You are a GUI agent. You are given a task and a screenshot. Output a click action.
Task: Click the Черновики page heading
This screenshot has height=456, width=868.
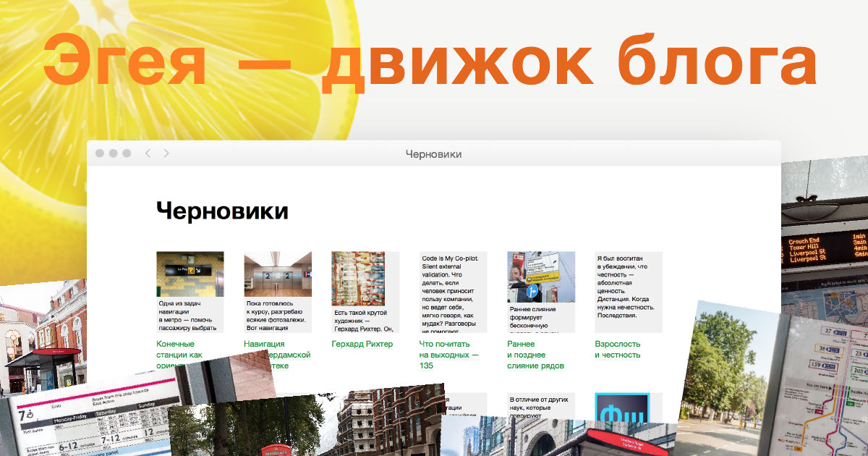coord(222,211)
